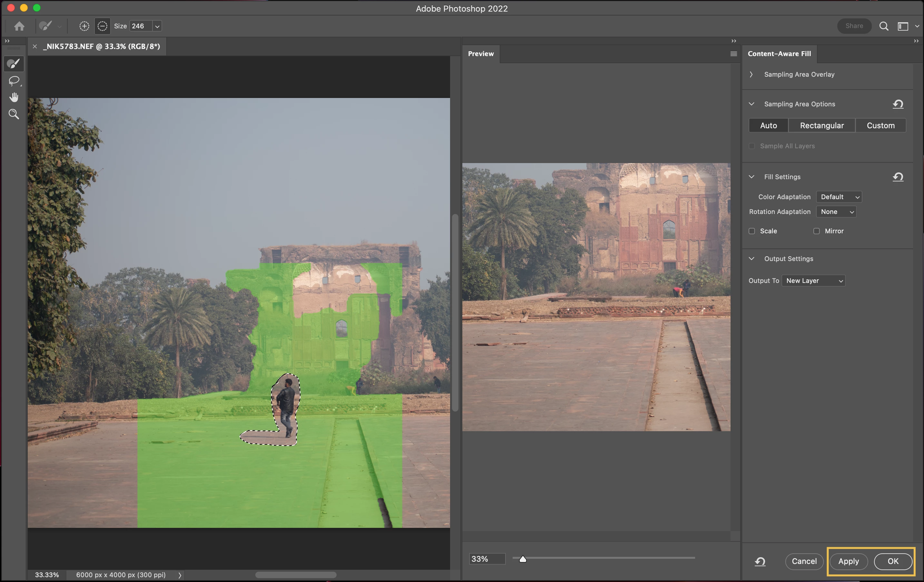Click the preview zoom slider handle
The height and width of the screenshot is (582, 924).
[523, 559]
